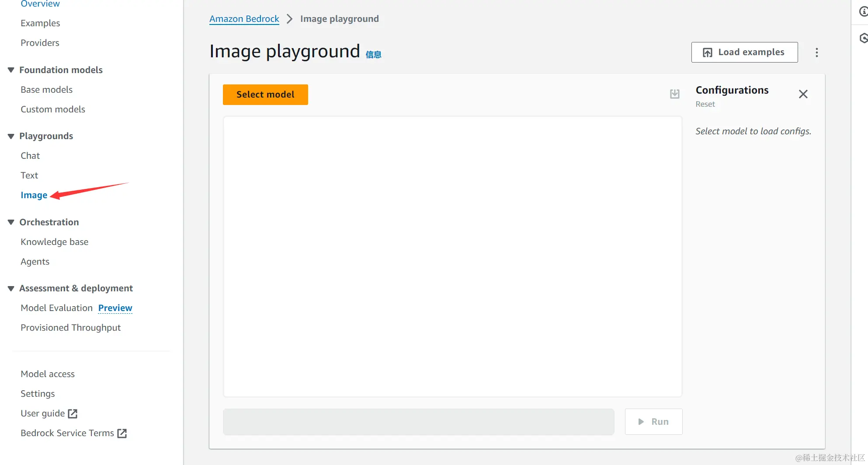Open Provisioned Throughput page
Image resolution: width=868 pixels, height=465 pixels.
tap(70, 328)
